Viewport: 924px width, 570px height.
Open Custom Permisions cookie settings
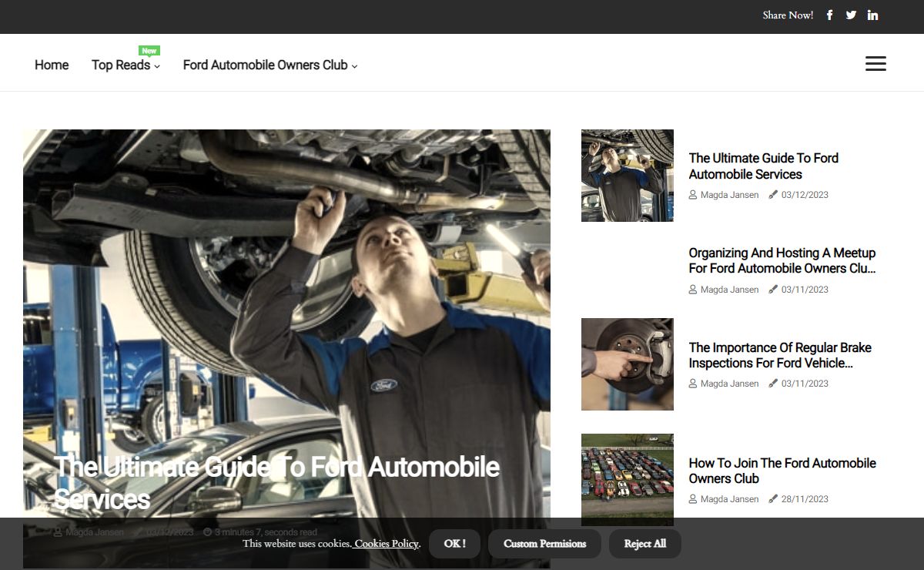click(x=545, y=544)
